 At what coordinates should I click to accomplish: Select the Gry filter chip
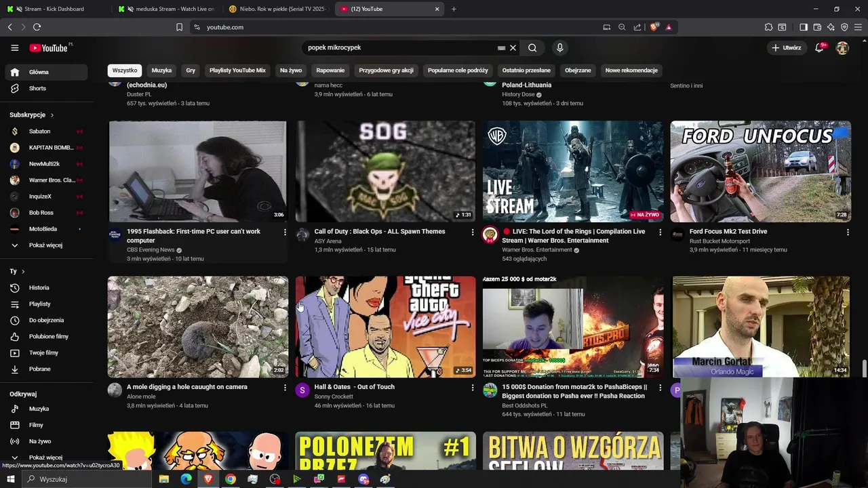point(191,70)
